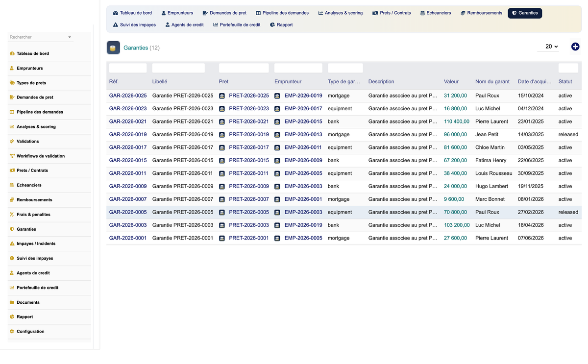Click the Garanties shield icon in sidebar
This screenshot has width=588, height=364.
coord(12,229)
